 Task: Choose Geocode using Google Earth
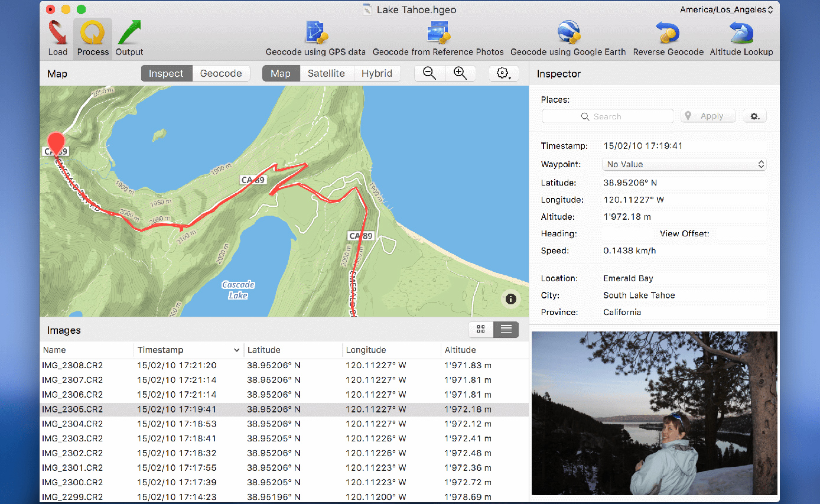[x=568, y=38]
